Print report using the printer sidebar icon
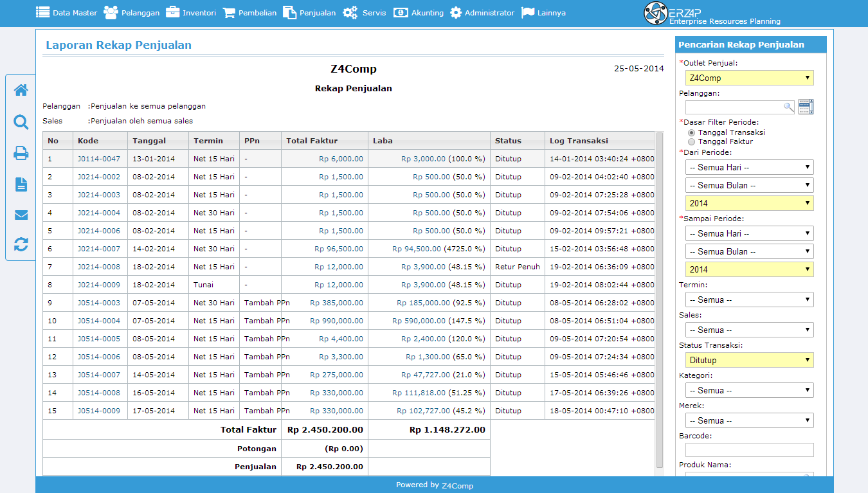 click(21, 153)
